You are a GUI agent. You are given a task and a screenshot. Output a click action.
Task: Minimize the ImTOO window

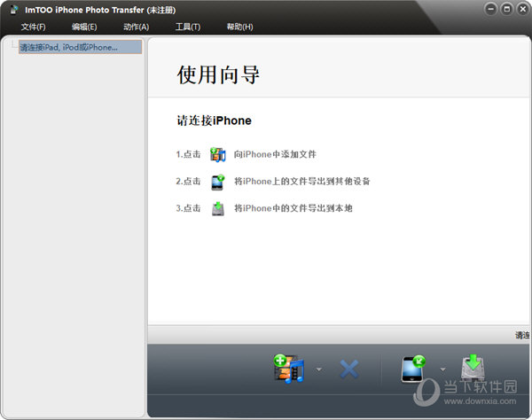click(490, 9)
